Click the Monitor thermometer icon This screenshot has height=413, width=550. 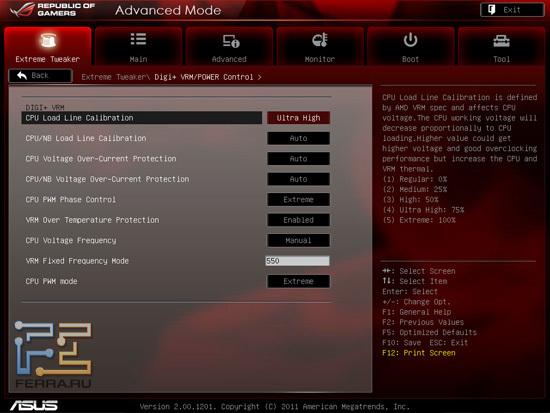320,40
